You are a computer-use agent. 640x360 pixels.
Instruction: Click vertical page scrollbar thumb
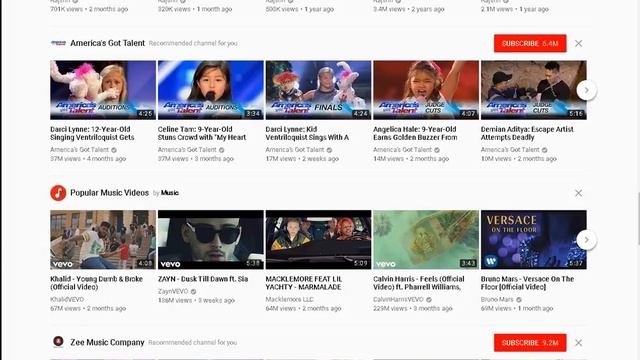(638, 218)
